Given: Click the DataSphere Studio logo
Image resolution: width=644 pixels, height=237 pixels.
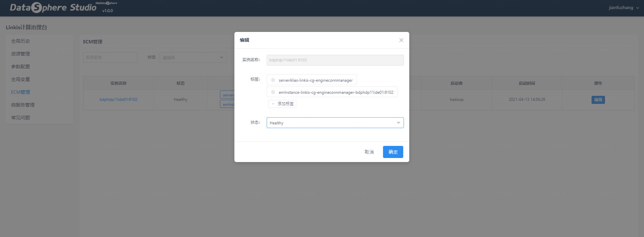Looking at the screenshot, I should point(53,7).
